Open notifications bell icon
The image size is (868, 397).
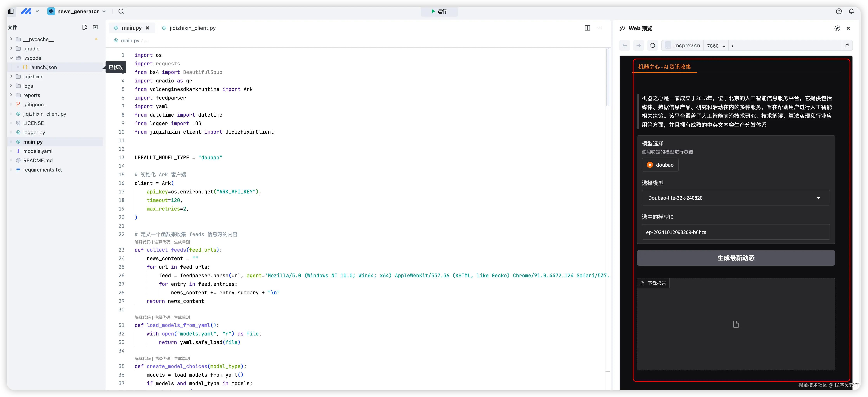point(851,11)
